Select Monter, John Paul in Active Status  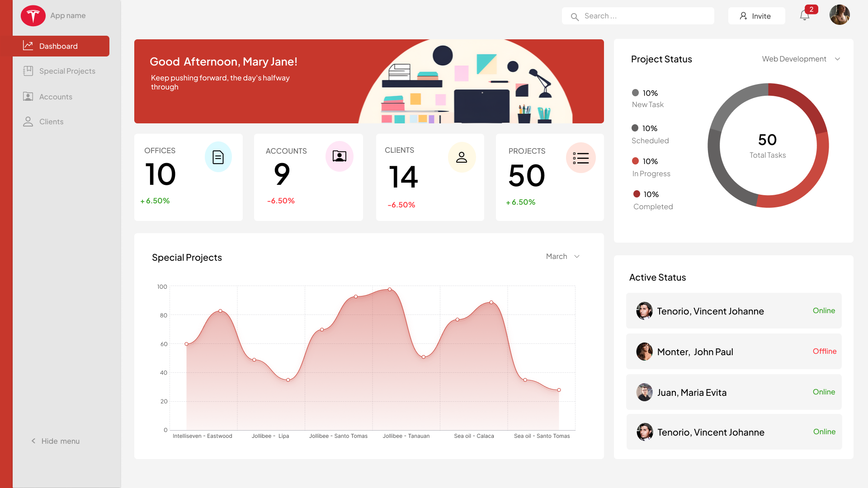click(733, 352)
